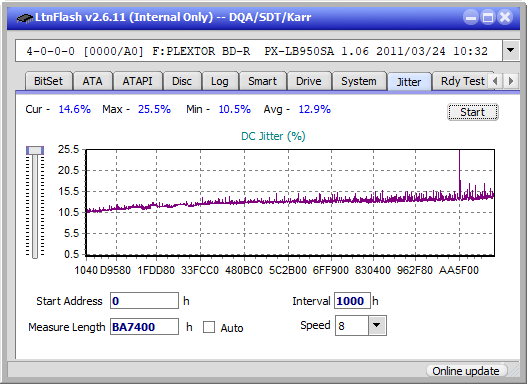The image size is (527, 384).
Task: Open the BitSet tab
Action: [x=48, y=81]
